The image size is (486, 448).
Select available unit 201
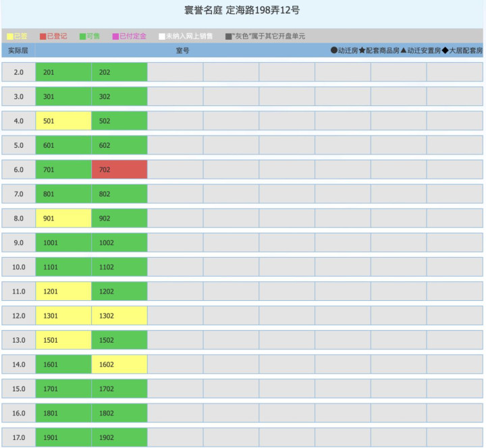pyautogui.click(x=63, y=72)
